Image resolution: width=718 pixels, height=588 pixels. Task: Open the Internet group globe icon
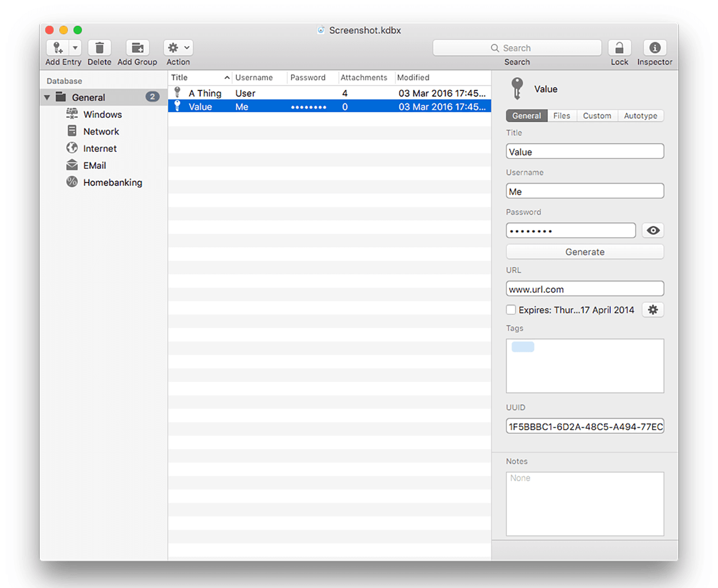click(x=72, y=148)
